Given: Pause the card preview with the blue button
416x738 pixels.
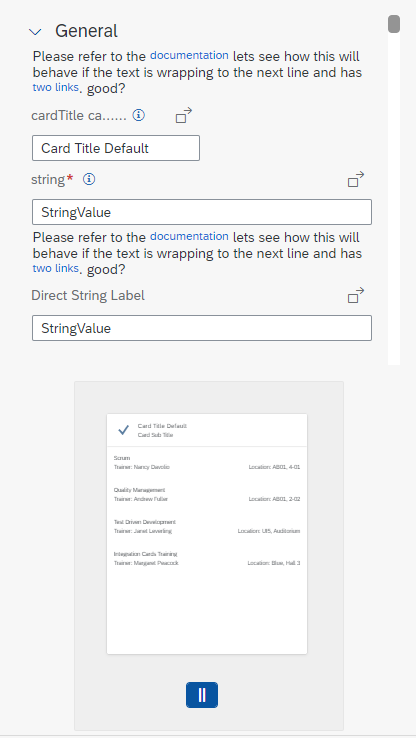Looking at the screenshot, I should (202, 695).
